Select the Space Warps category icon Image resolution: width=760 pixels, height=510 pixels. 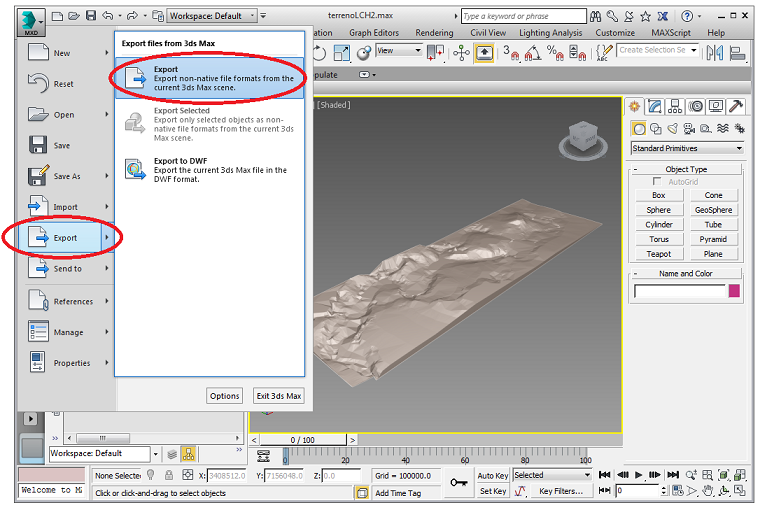tap(723, 128)
